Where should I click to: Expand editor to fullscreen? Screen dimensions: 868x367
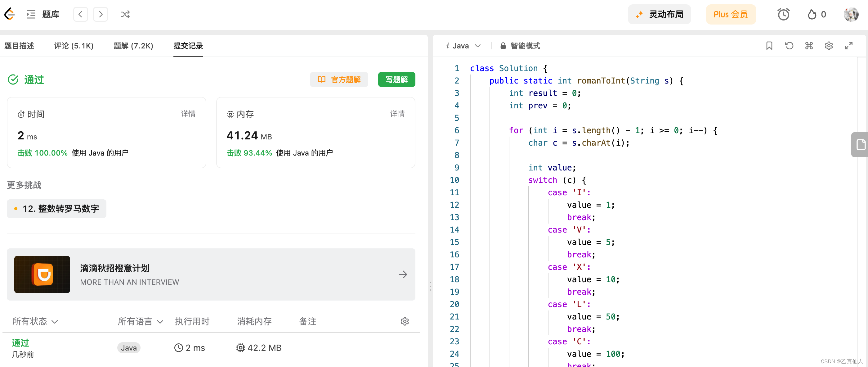(x=849, y=46)
